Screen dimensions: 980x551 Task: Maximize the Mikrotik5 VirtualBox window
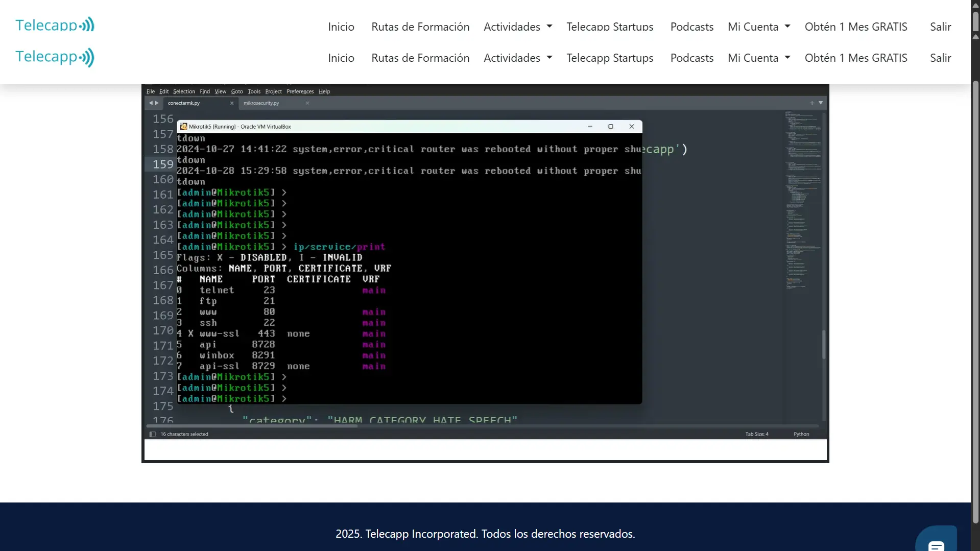pyautogui.click(x=610, y=127)
